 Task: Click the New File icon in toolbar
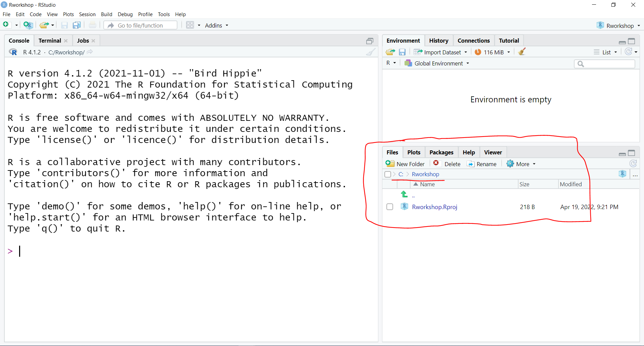[6, 25]
